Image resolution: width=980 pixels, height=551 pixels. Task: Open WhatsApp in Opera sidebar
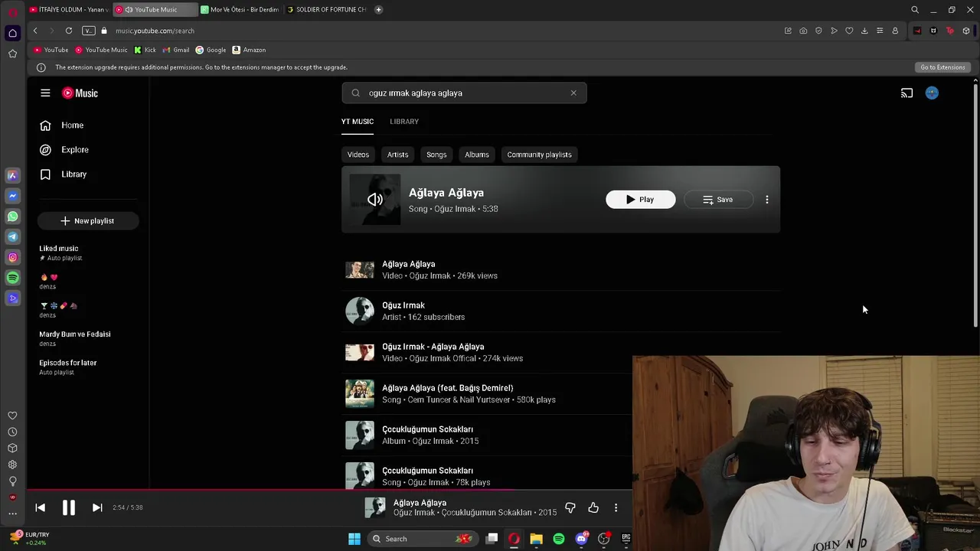[x=12, y=217]
